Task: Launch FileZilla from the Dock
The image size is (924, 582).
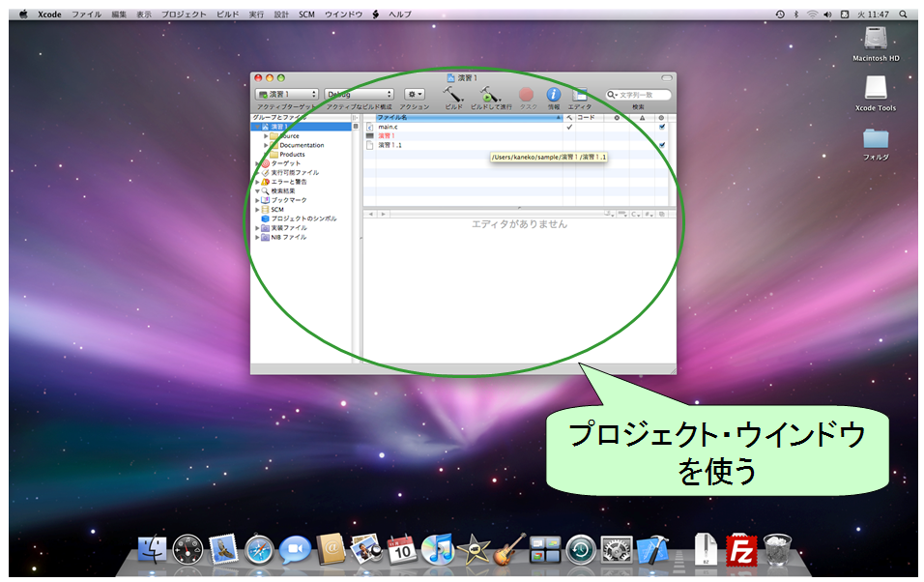Action: pos(740,550)
